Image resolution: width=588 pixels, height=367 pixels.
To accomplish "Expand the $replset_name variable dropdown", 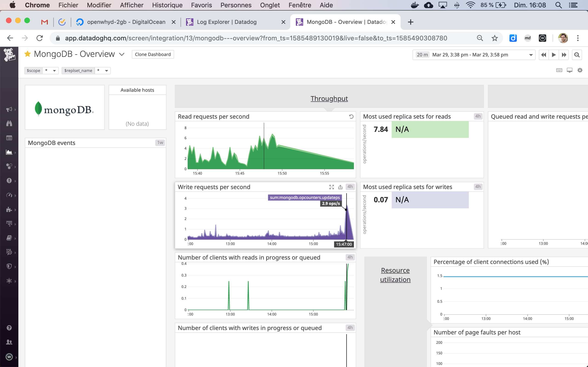I will pyautogui.click(x=106, y=71).
